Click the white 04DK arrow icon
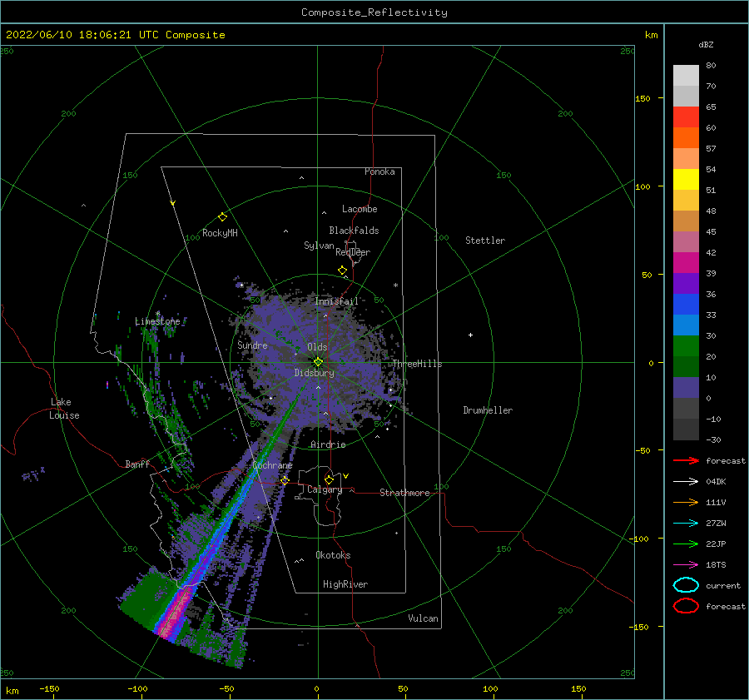This screenshot has height=700, width=749. point(686,482)
